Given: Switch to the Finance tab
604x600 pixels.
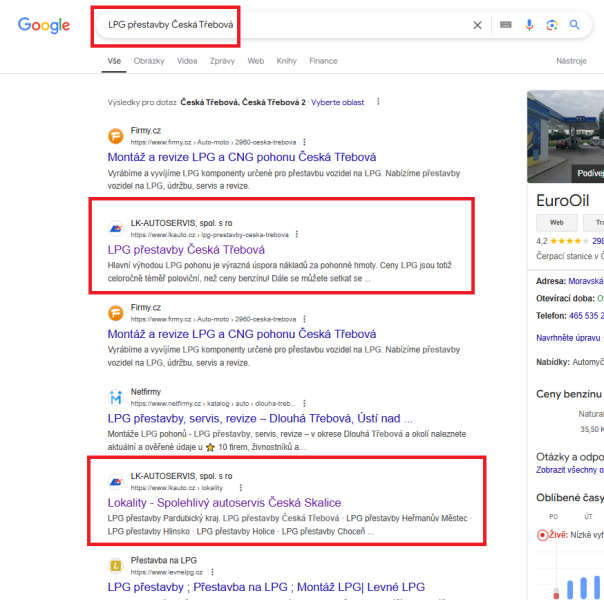Looking at the screenshot, I should click(x=323, y=61).
